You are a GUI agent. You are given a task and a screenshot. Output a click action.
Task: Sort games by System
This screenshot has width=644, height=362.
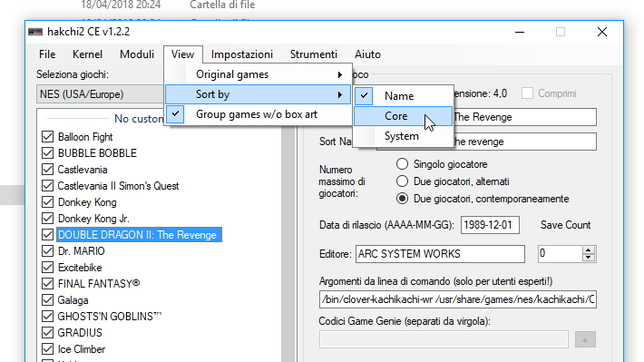click(403, 136)
